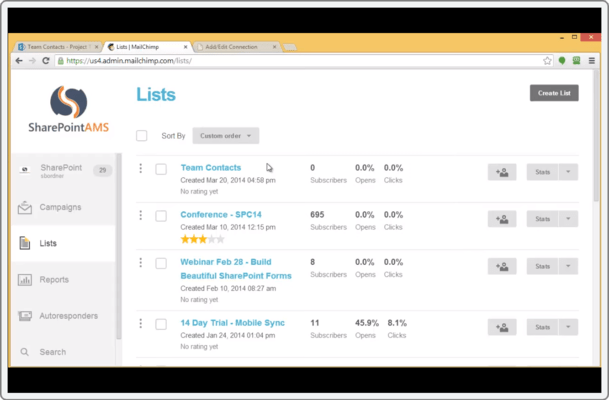This screenshot has height=400, width=609.
Task: Switch to Team Contacts - Project browser tab
Action: pos(56,47)
